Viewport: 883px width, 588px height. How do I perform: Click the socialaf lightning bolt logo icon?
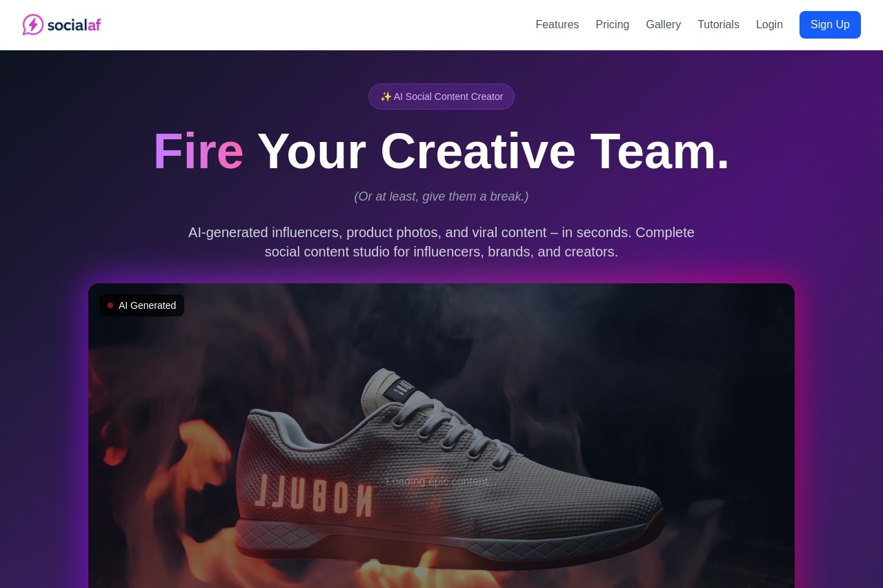pos(33,25)
